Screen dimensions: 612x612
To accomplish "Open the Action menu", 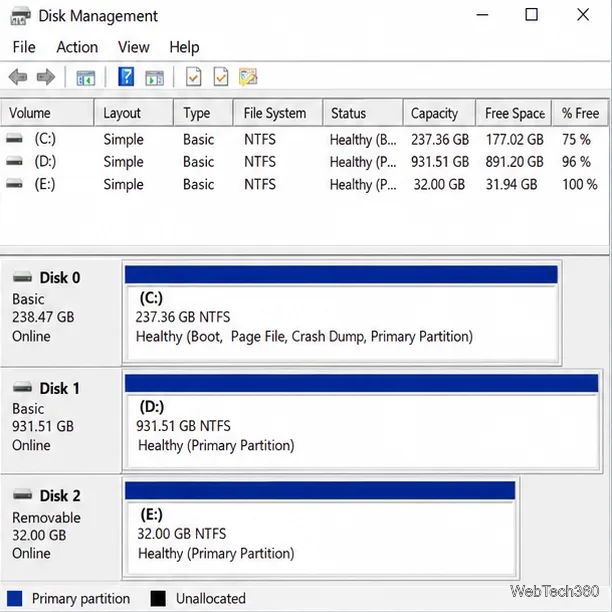I will pyautogui.click(x=77, y=47).
